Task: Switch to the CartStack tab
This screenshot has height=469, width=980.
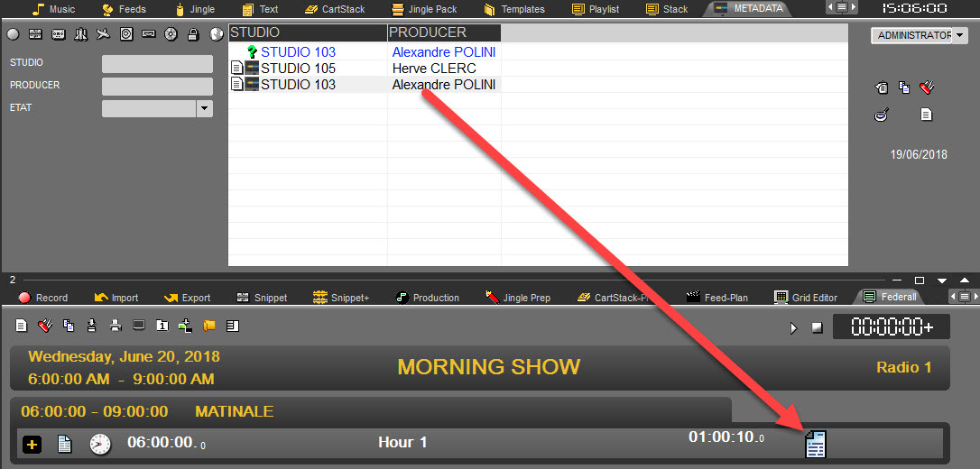Action: (x=330, y=9)
